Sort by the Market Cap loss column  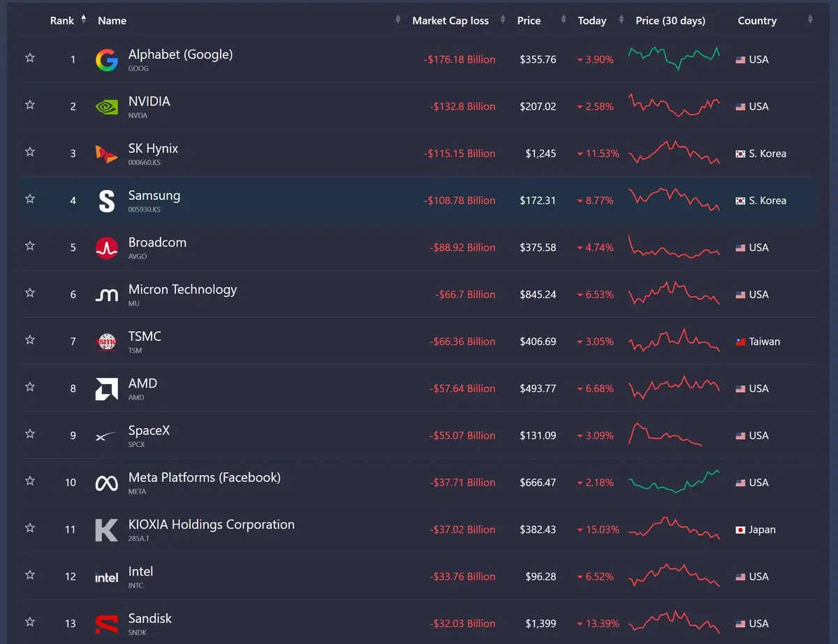point(450,21)
